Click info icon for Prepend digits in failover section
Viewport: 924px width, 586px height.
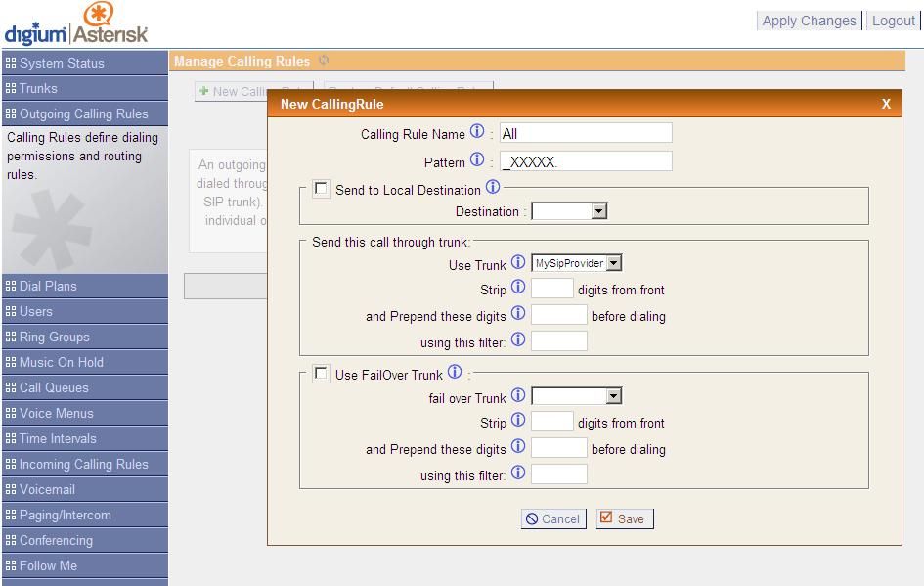[518, 446]
